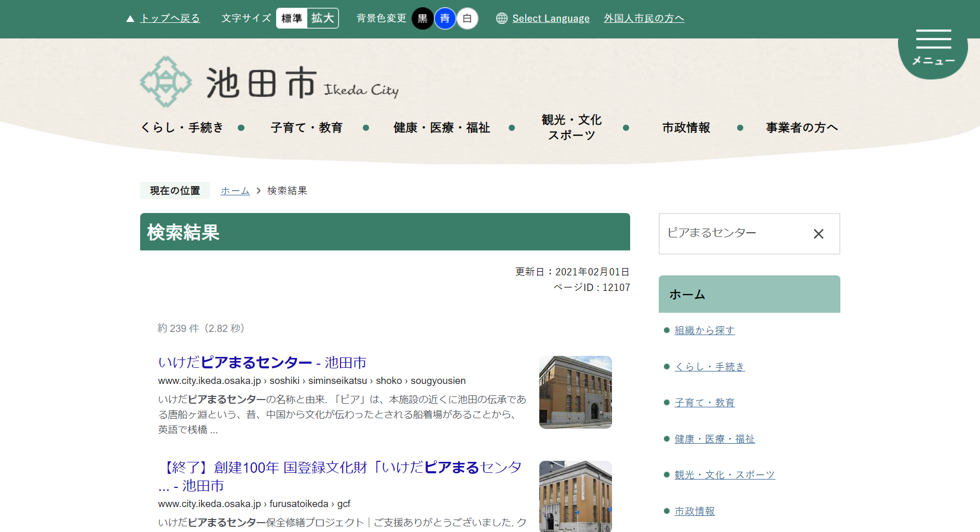Click the Ikeda City logo emblem
980x532 pixels.
pyautogui.click(x=166, y=82)
